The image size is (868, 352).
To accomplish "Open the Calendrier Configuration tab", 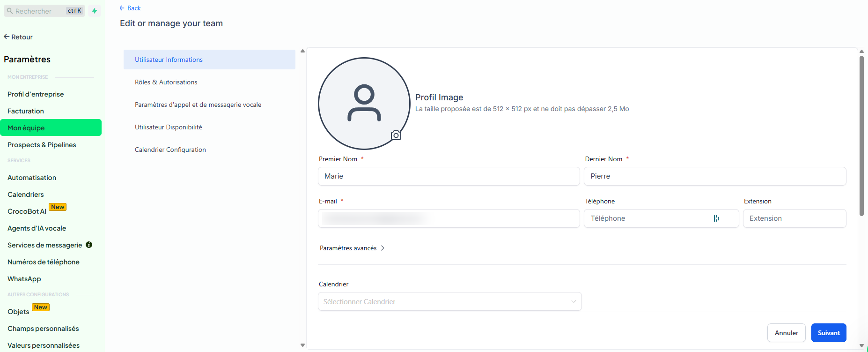I will (170, 150).
